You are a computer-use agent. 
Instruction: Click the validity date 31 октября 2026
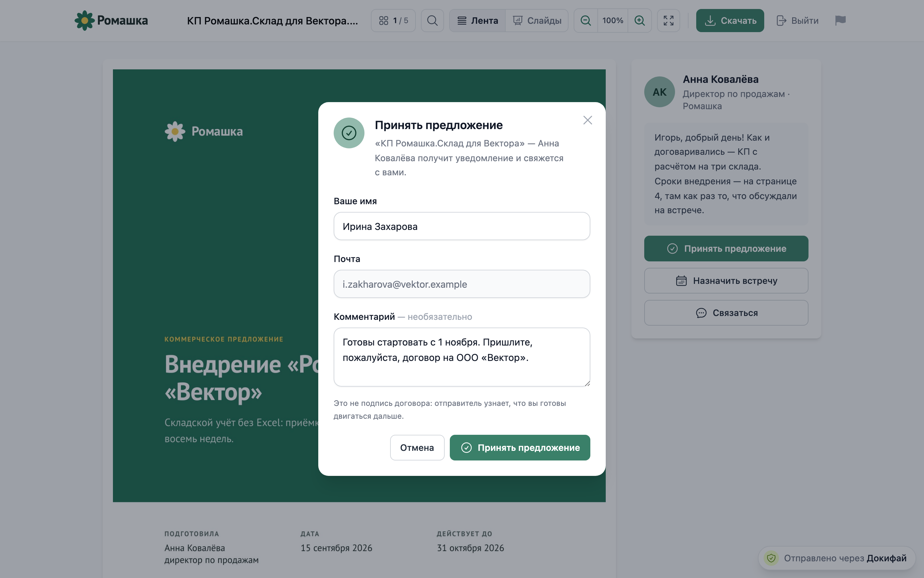point(470,548)
